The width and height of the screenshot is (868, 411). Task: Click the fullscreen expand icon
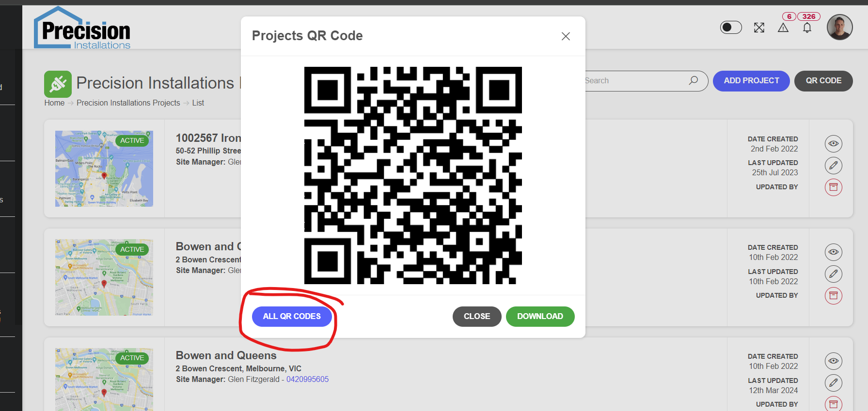click(x=759, y=28)
